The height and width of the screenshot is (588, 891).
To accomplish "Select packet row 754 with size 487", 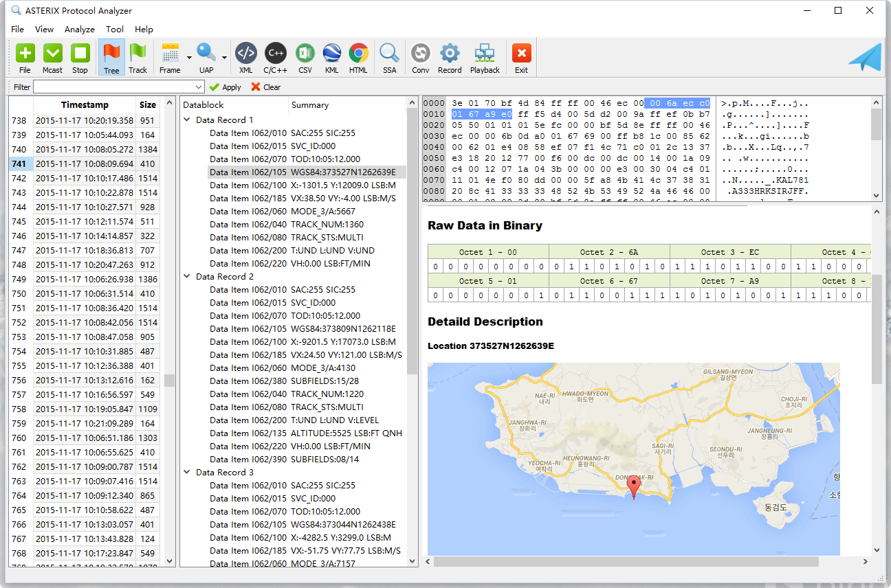I will pos(84,351).
